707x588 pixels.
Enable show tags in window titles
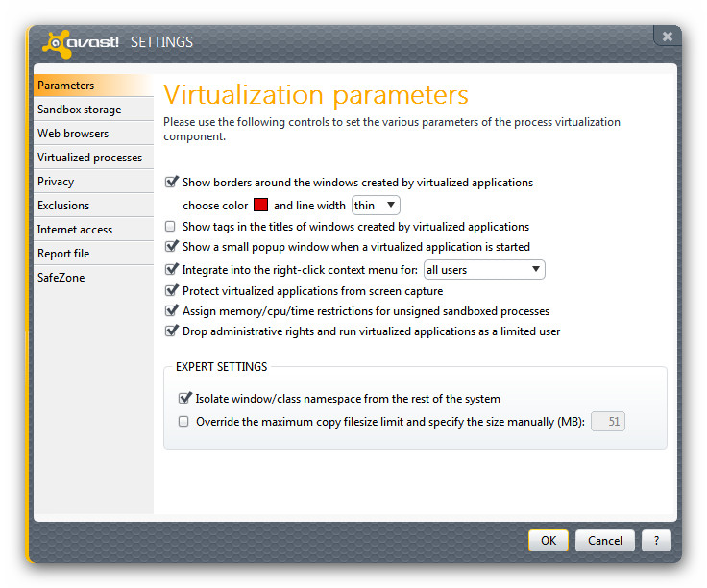click(x=171, y=227)
